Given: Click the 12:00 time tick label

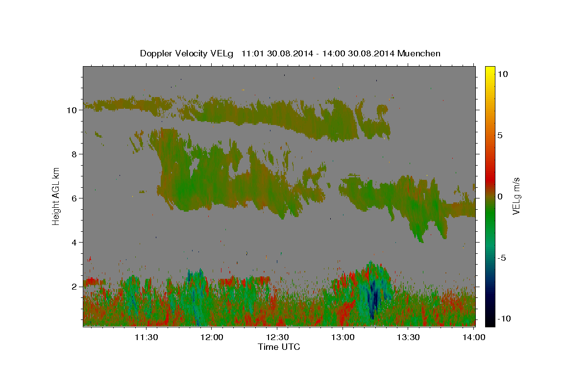Looking at the screenshot, I should tap(212, 337).
